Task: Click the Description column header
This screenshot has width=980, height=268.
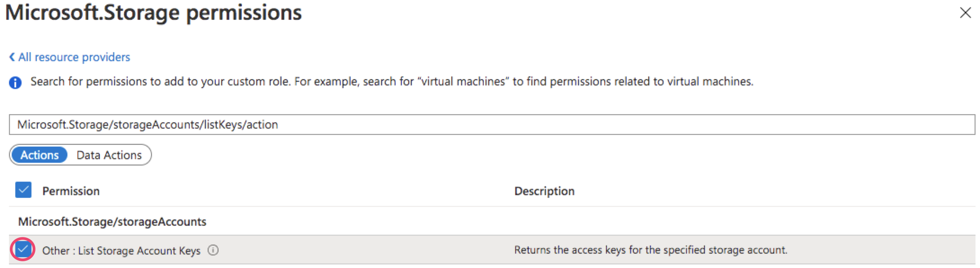Action: [x=544, y=191]
